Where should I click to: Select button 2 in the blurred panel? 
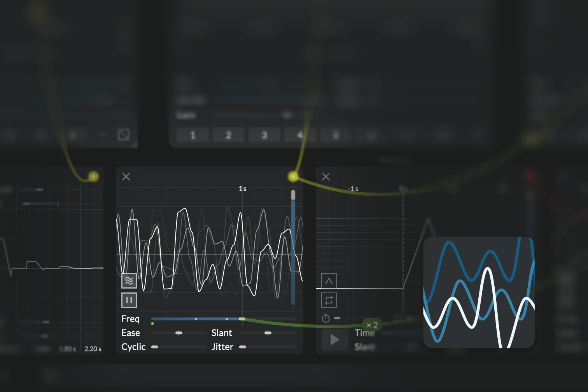click(x=228, y=135)
